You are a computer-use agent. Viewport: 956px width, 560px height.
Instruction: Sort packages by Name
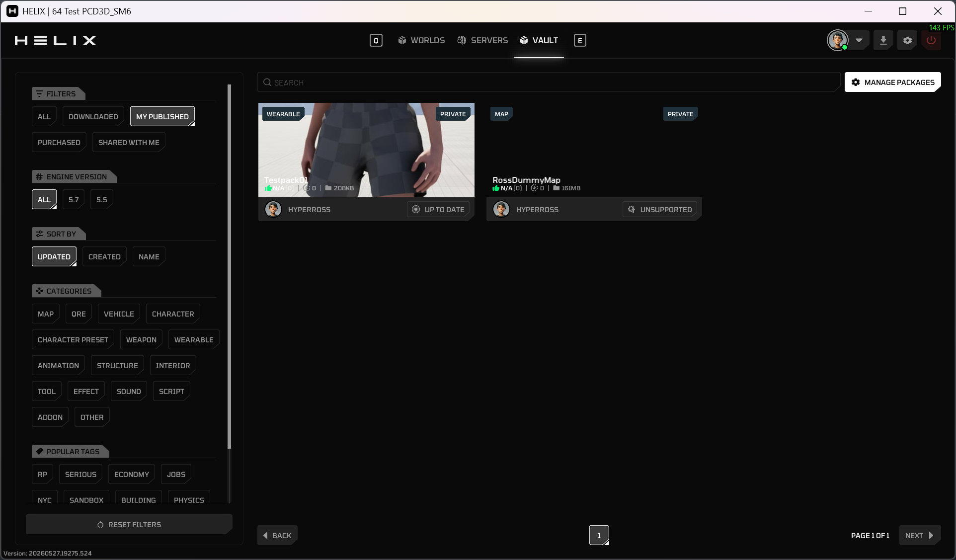click(x=149, y=256)
